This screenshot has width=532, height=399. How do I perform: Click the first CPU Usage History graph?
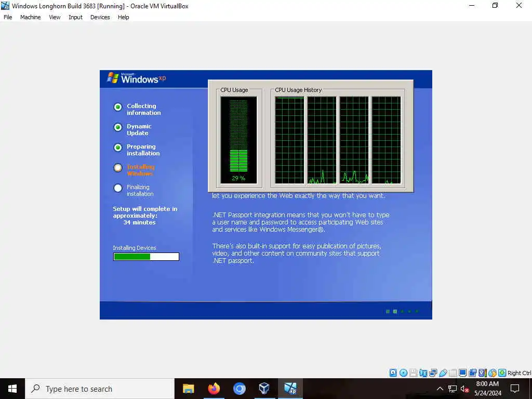tap(289, 140)
